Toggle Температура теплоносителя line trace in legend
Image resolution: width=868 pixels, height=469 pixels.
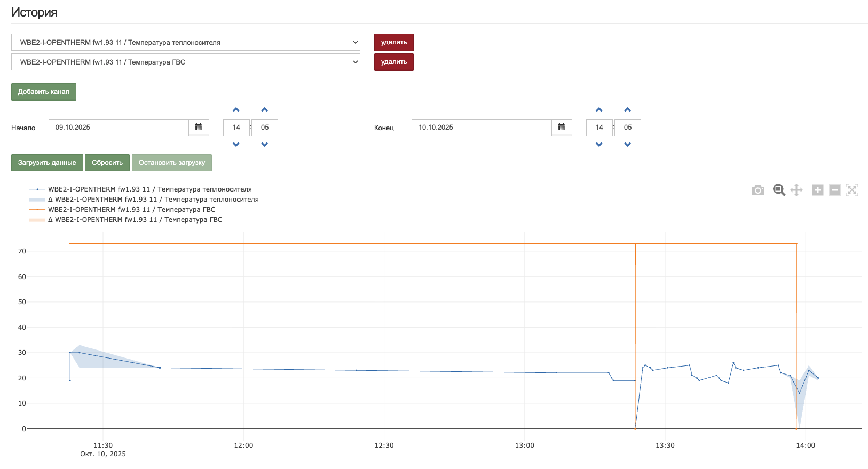pos(149,189)
